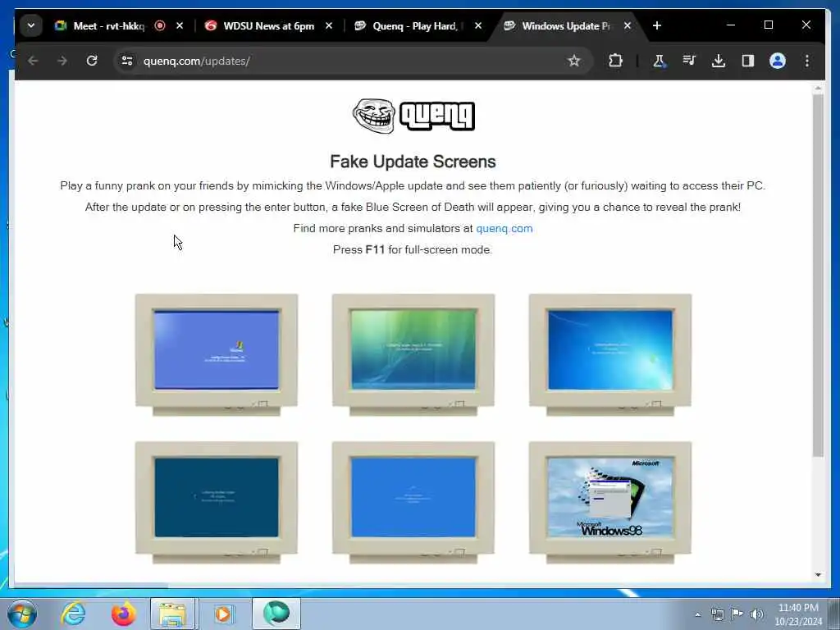Open the network tray icon

717,614
